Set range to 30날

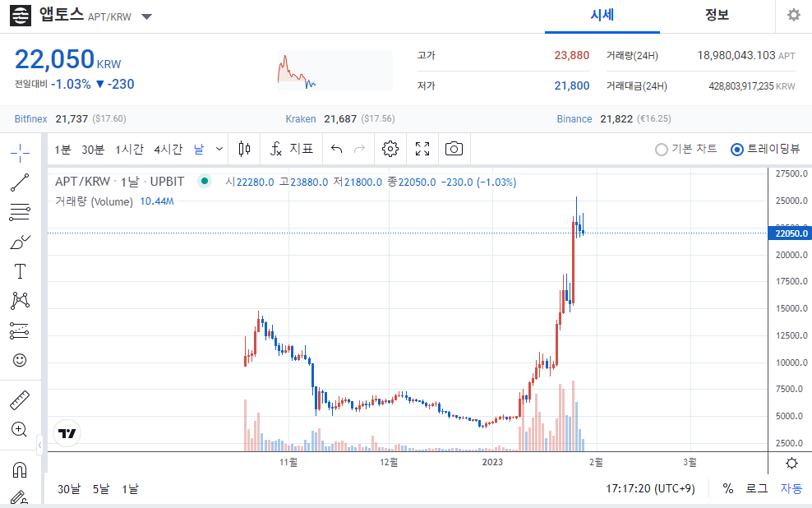pos(69,489)
